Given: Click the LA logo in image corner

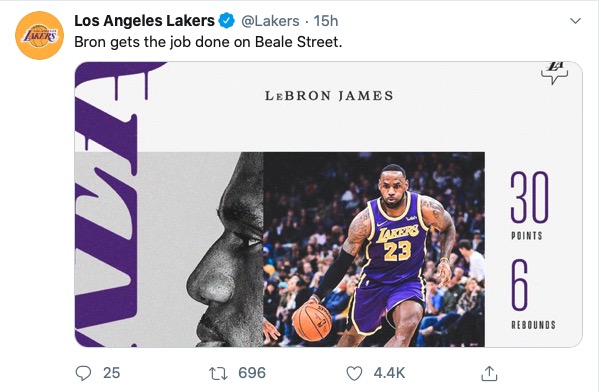Looking at the screenshot, I should [554, 73].
